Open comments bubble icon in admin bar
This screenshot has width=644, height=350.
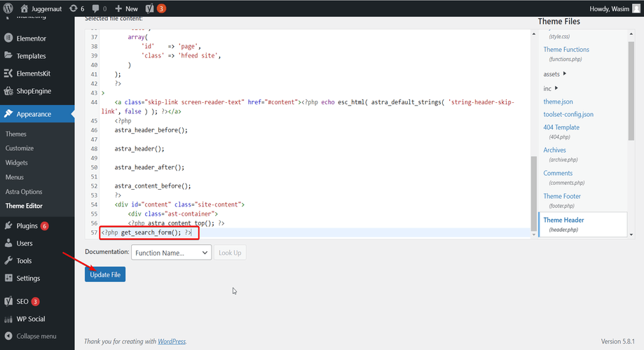point(96,8)
